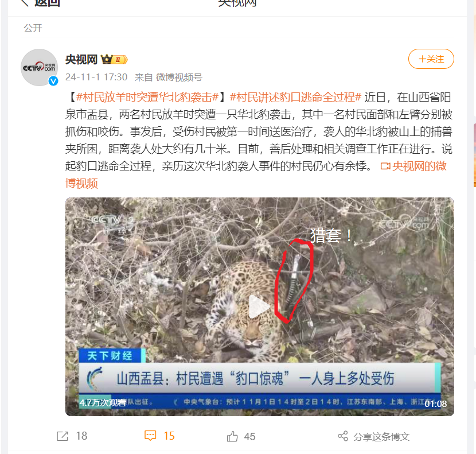The width and height of the screenshot is (476, 454).
Task: Click the 分享这条博文 text
Action: (381, 437)
